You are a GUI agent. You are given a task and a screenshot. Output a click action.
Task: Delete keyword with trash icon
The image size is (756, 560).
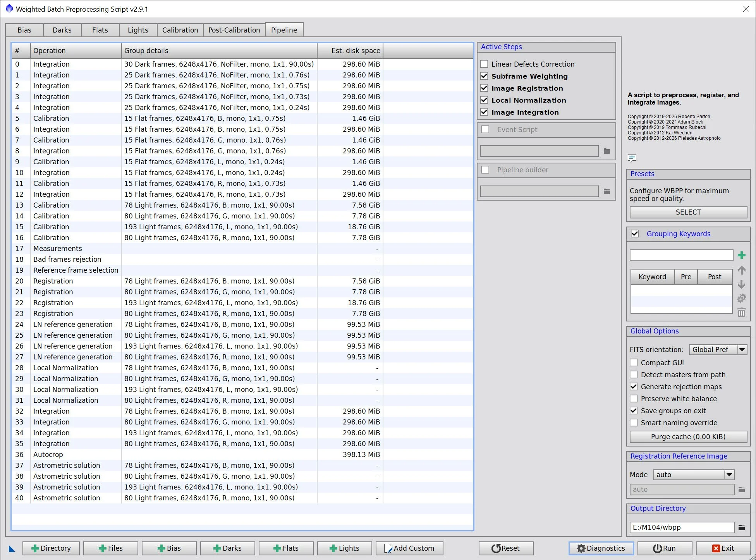point(741,312)
